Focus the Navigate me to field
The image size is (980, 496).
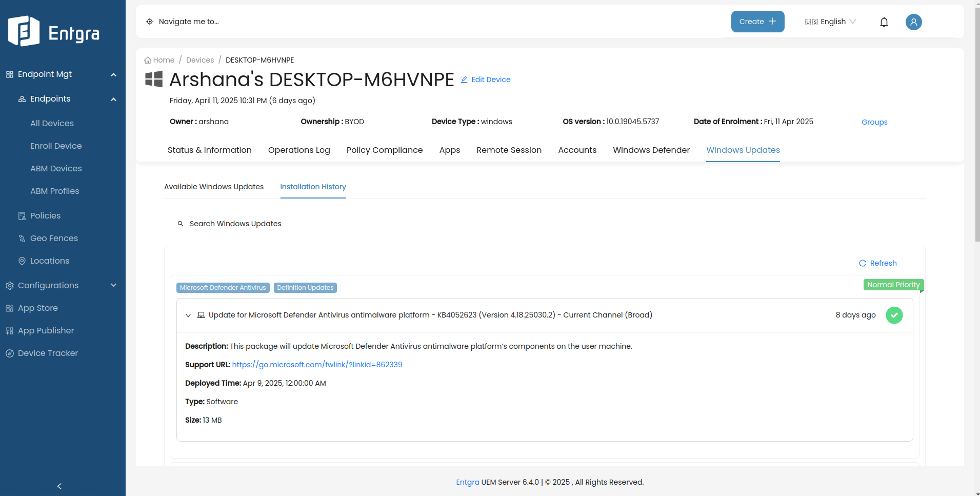[x=255, y=22]
